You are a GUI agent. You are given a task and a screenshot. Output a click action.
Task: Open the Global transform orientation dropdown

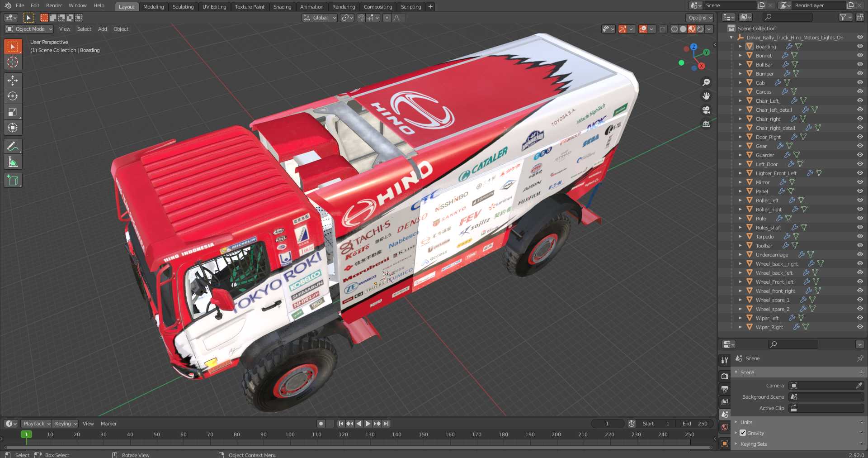pos(320,18)
